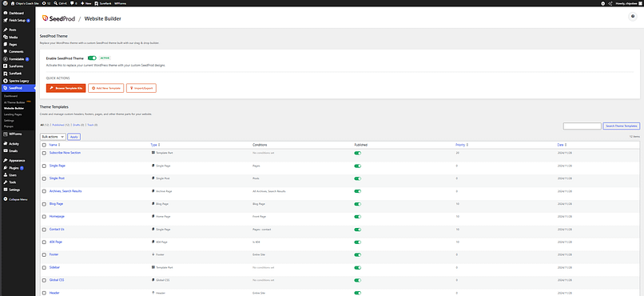Click Browse Template Kits button

coord(66,88)
